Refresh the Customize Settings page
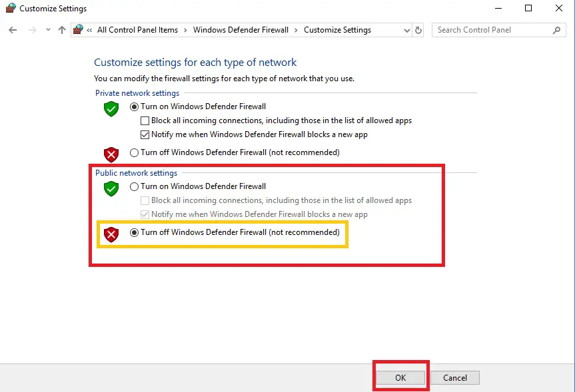The height and width of the screenshot is (392, 575). pos(418,31)
